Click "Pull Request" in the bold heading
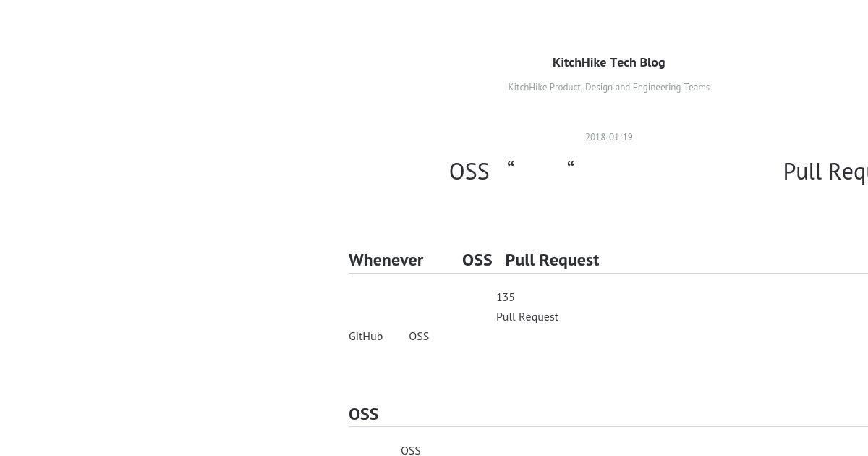The image size is (868, 456). tap(552, 260)
